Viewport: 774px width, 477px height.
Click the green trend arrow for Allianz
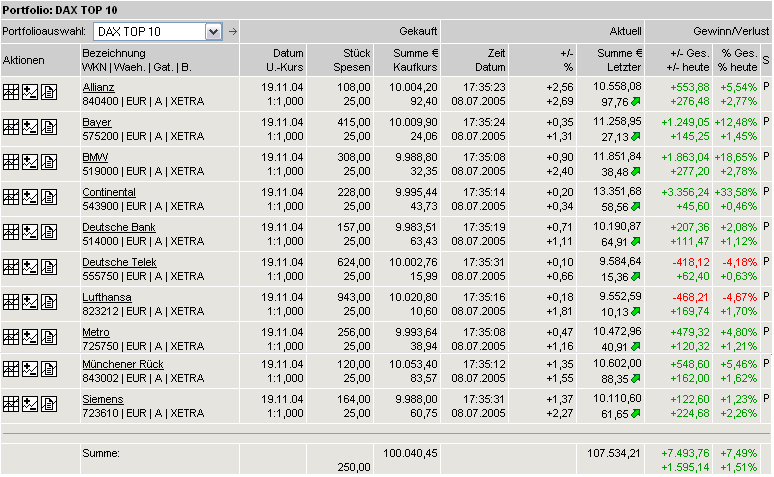click(x=634, y=102)
